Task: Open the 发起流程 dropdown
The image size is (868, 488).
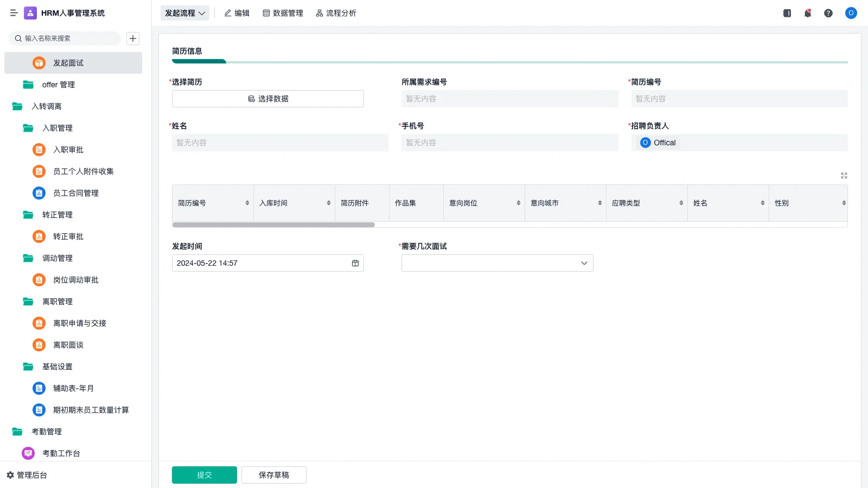Action: (x=184, y=13)
